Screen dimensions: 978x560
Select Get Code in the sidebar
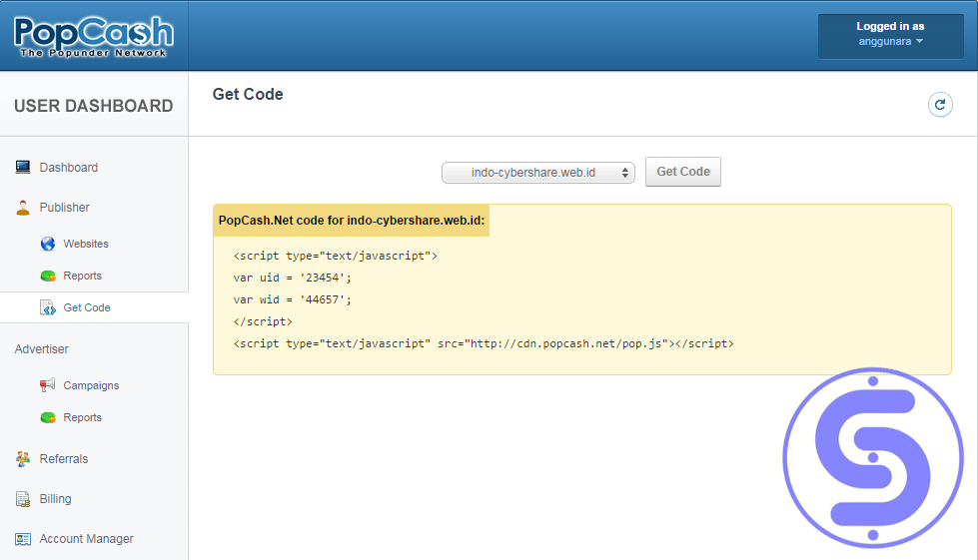[x=87, y=307]
